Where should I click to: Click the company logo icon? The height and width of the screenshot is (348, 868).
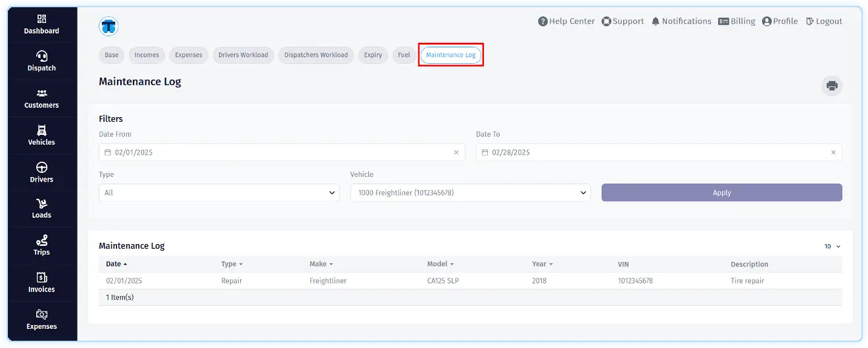point(108,26)
